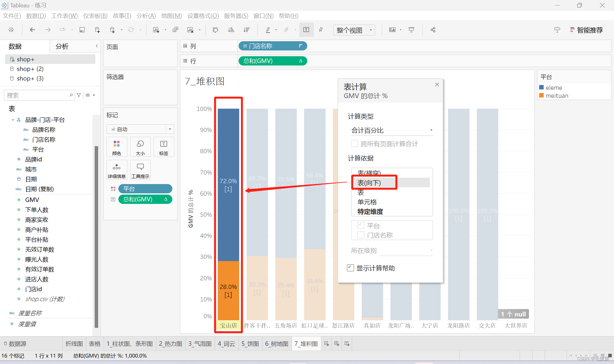614x364 pixels.
Task: Click the new dashboard tab icon
Action: click(337, 344)
